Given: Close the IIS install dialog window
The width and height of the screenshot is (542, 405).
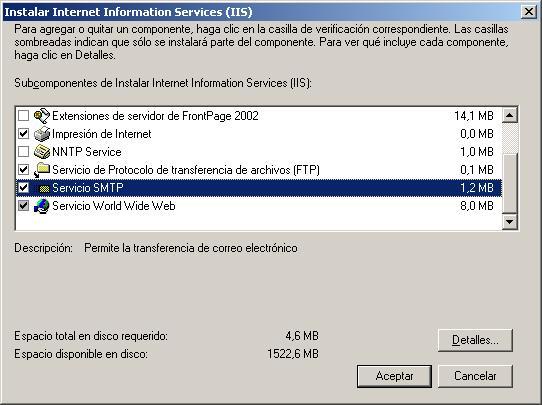Looking at the screenshot, I should 529,12.
